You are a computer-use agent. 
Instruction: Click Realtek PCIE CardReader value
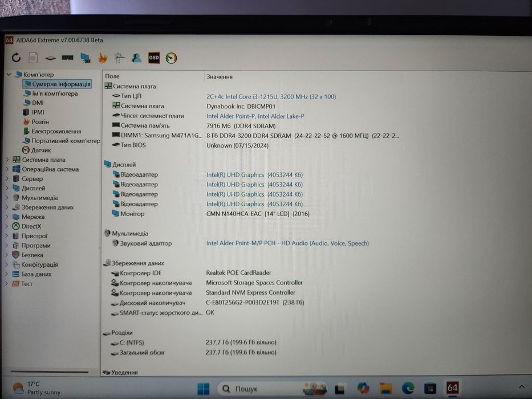click(x=238, y=272)
